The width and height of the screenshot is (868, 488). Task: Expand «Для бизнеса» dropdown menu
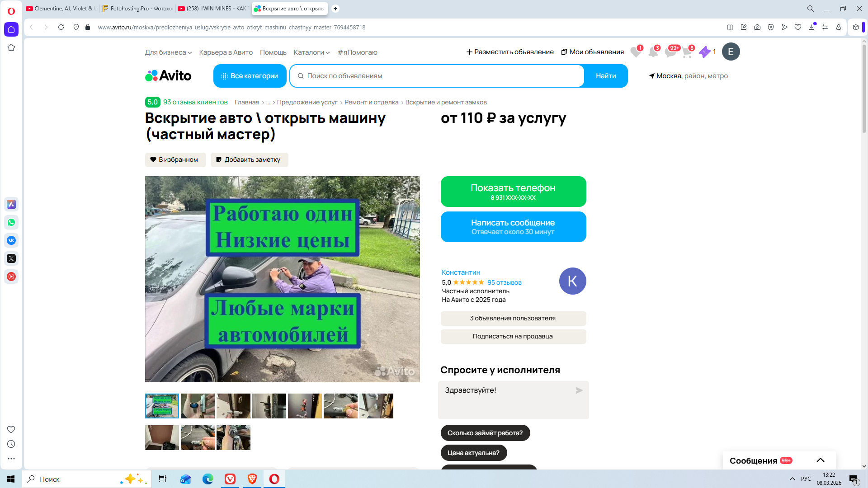(x=168, y=52)
